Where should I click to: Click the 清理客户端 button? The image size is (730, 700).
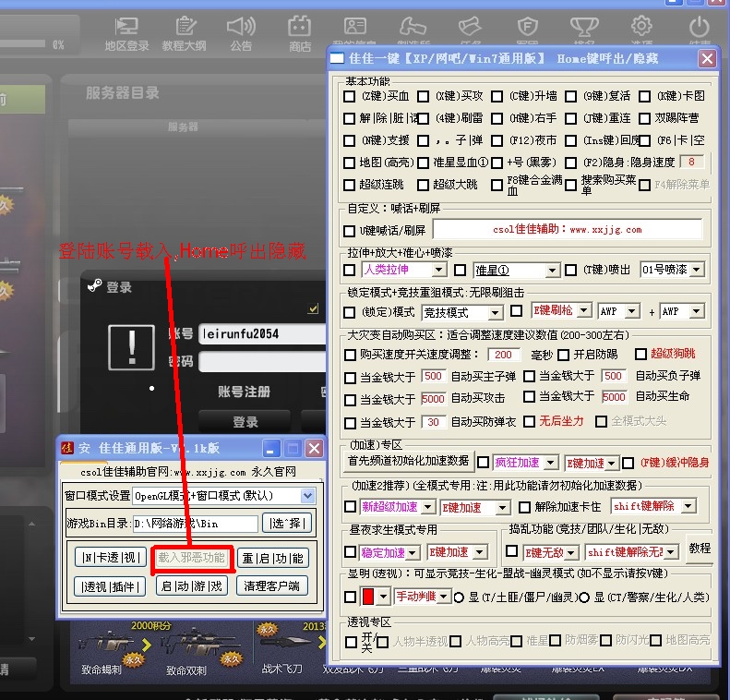[x=272, y=585]
